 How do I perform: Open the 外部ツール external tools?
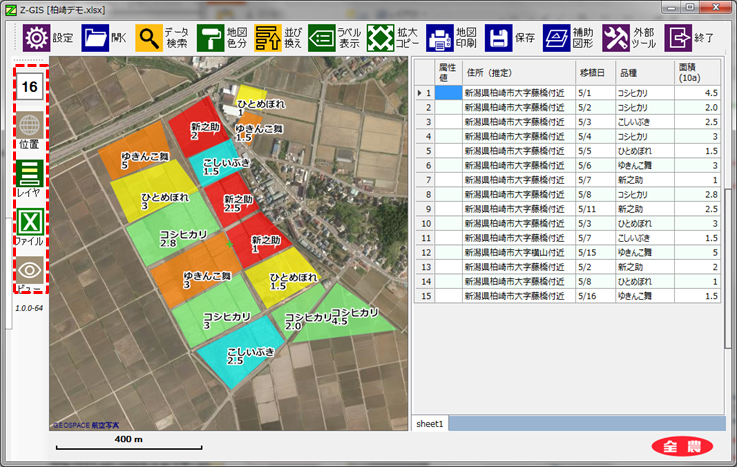pyautogui.click(x=616, y=38)
